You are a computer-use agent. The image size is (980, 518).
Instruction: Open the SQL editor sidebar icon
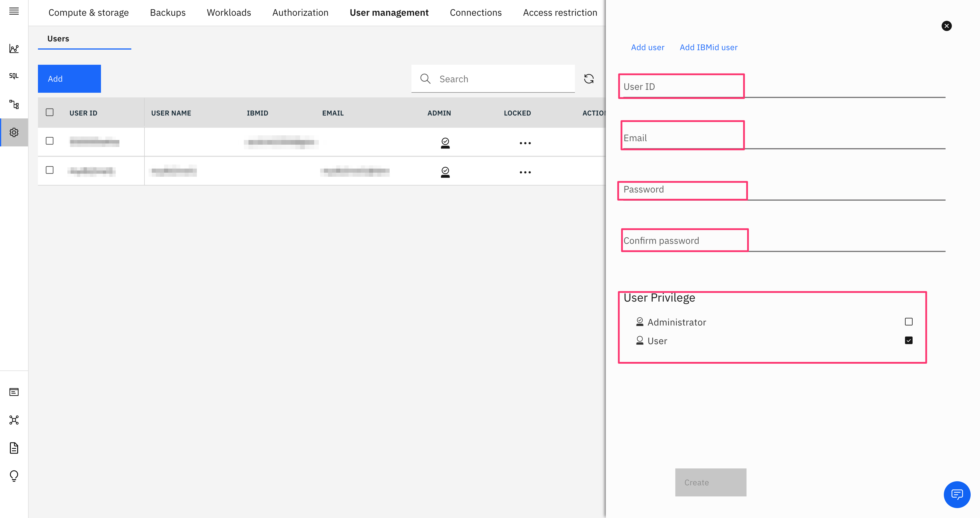(x=14, y=76)
